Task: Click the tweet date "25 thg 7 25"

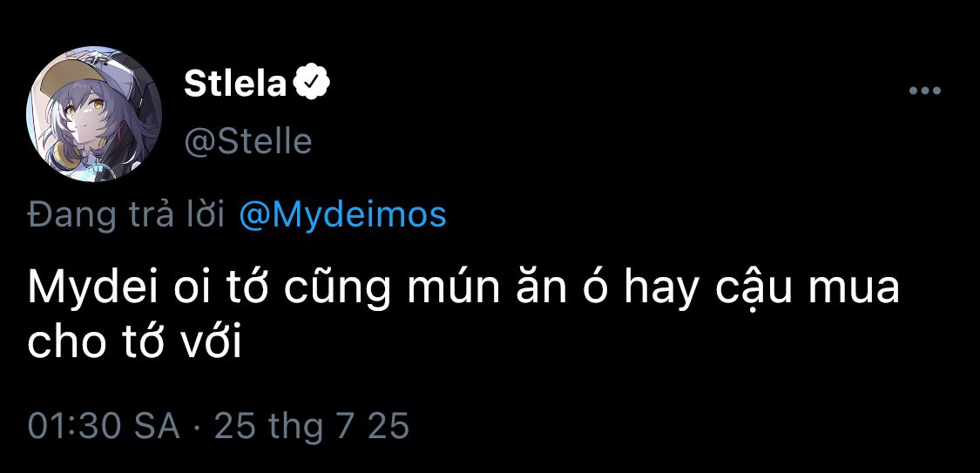Action: tap(311, 426)
